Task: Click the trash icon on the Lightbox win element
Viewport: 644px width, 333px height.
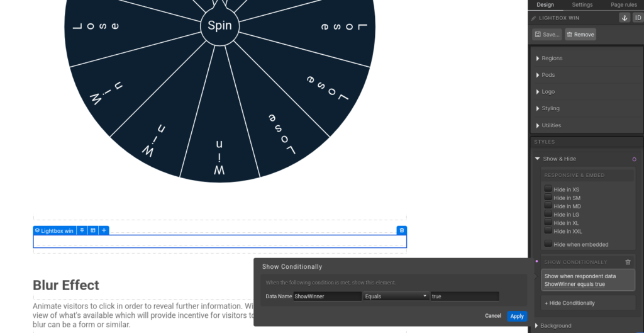Action: (x=402, y=230)
